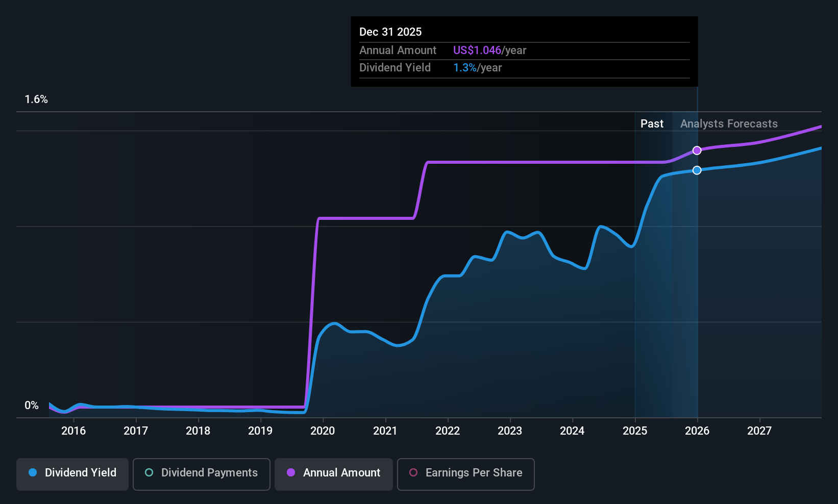
Task: Click the 2024 x-axis label
Action: tap(572, 431)
